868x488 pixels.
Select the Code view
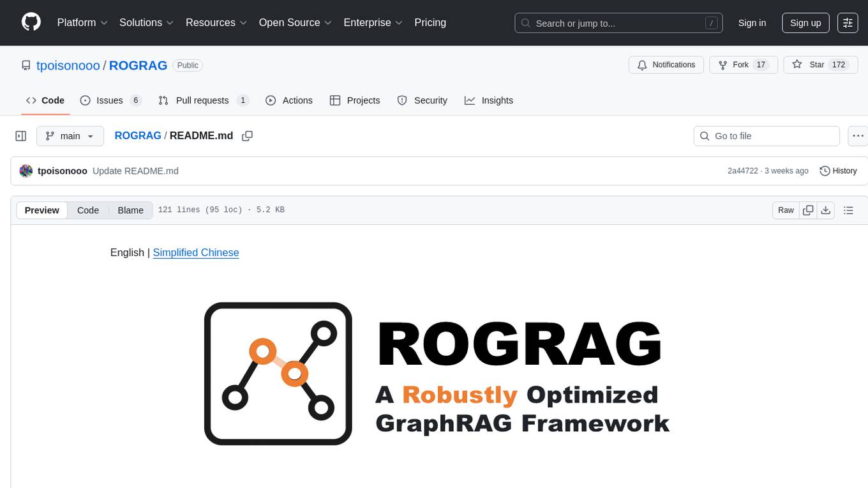coord(88,210)
